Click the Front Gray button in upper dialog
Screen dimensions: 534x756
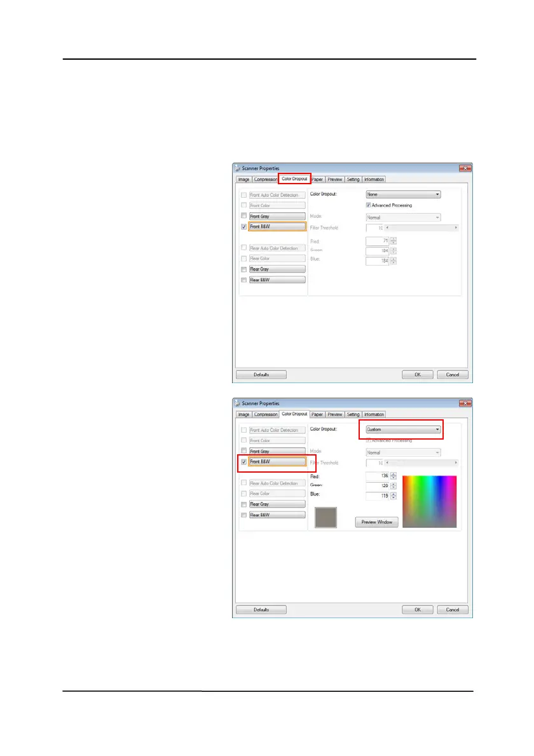(277, 216)
